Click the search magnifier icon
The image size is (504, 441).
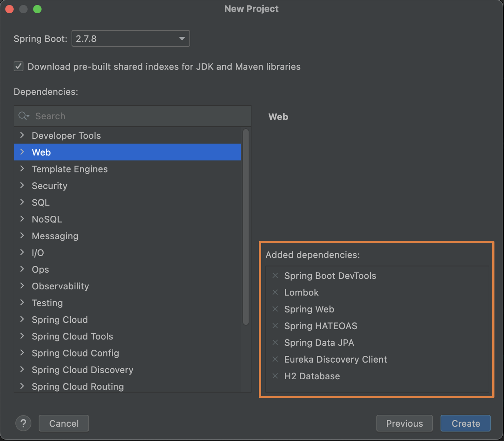[24, 116]
